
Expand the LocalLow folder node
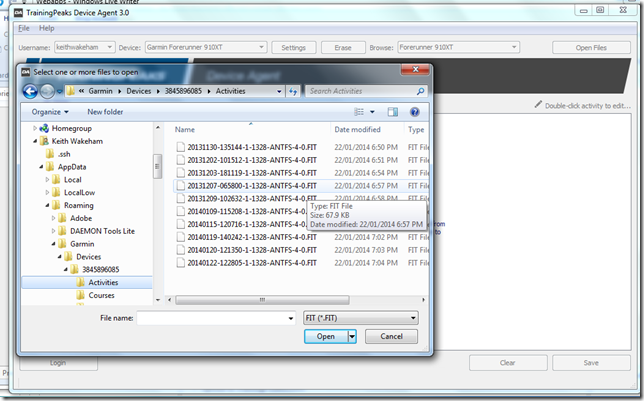click(x=47, y=192)
